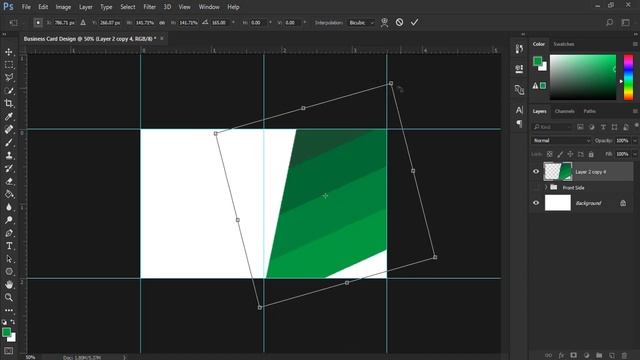The width and height of the screenshot is (640, 360).
Task: Open the Opacity dropdown arrow
Action: pos(635,140)
